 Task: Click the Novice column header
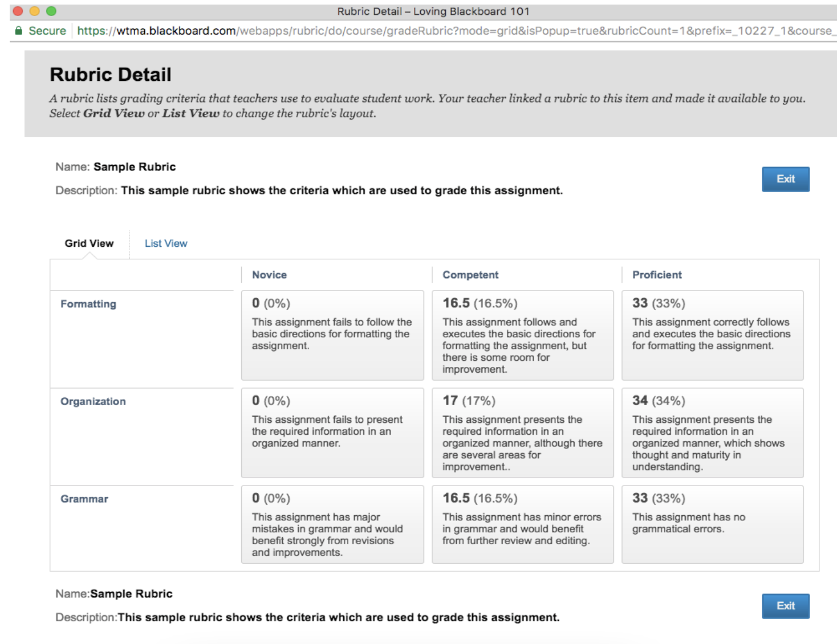(x=269, y=275)
